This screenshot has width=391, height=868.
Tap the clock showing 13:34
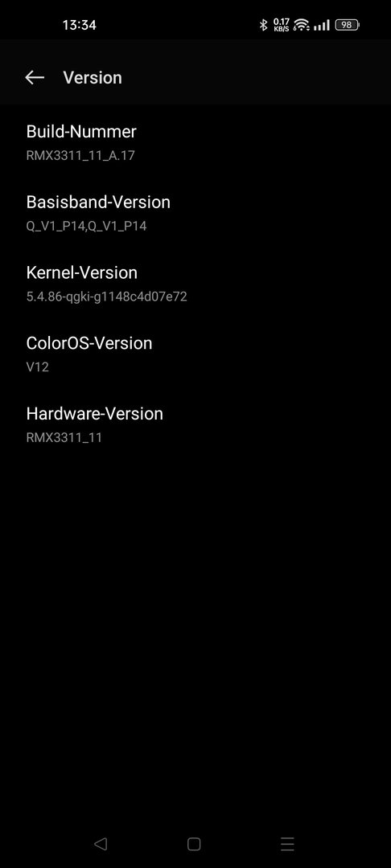(x=79, y=25)
